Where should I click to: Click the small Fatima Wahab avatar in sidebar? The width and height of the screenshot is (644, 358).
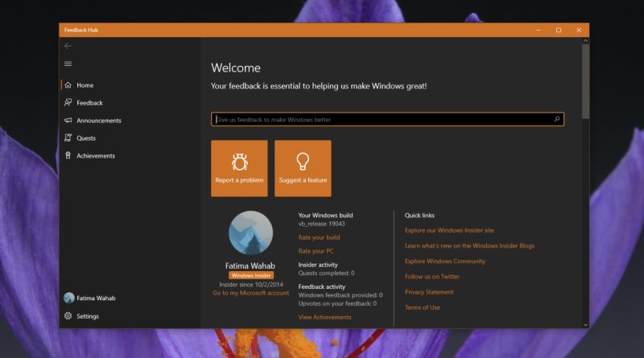69,298
